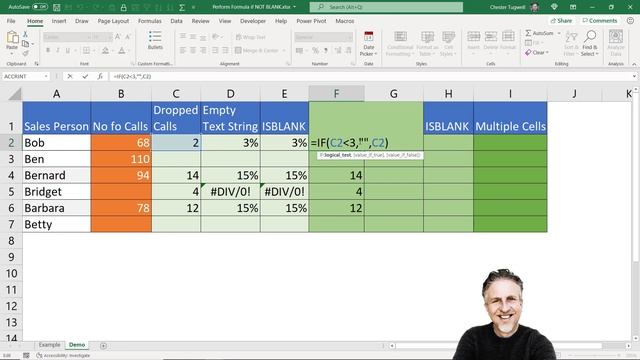Click the Cancel X icon in formula bar
Viewport: 640px width, 360px height.
70,76
